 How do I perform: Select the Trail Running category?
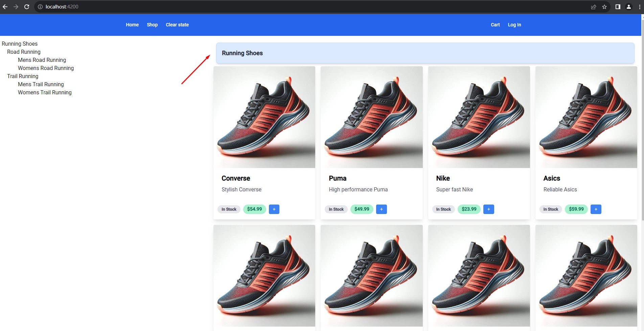tap(23, 76)
